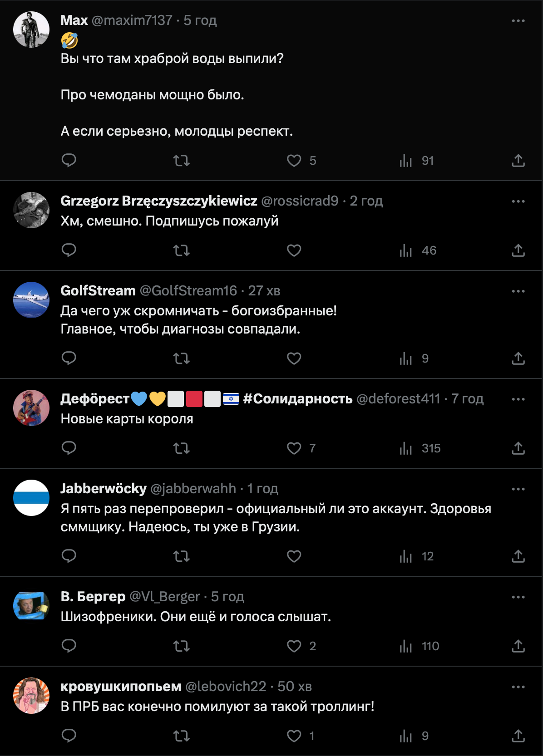This screenshot has height=756, width=543.
Task: Reply to кровушкипопьем's tweet
Action: (x=69, y=736)
